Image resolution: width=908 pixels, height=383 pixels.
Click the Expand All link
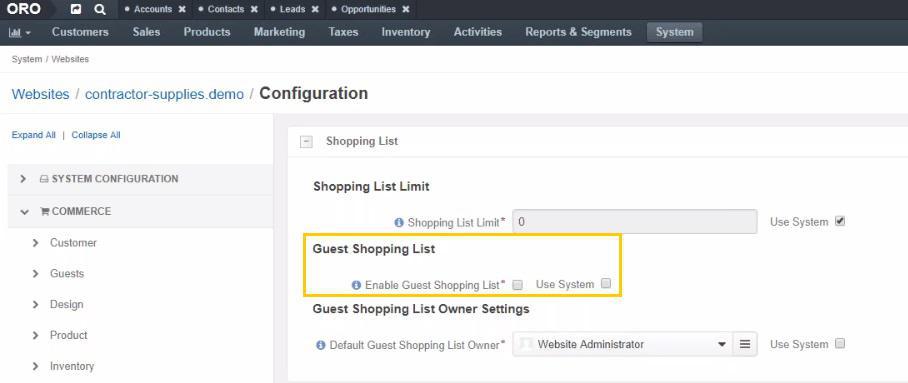(34, 135)
